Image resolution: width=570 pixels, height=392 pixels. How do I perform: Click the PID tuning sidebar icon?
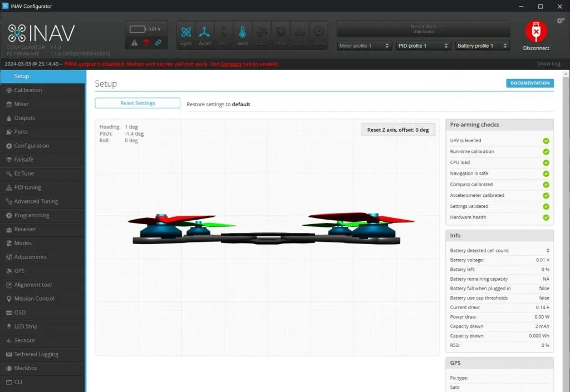(x=9, y=187)
